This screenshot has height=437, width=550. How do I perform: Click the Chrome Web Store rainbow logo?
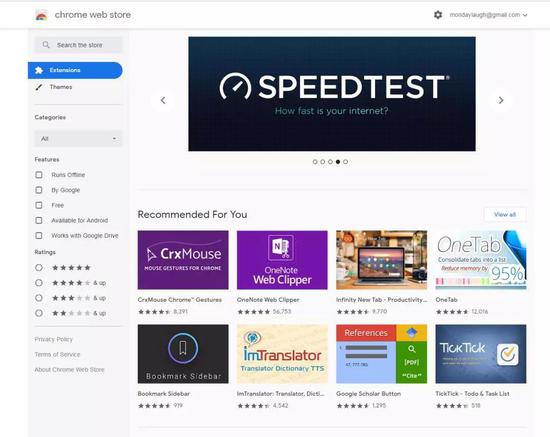coord(41,15)
